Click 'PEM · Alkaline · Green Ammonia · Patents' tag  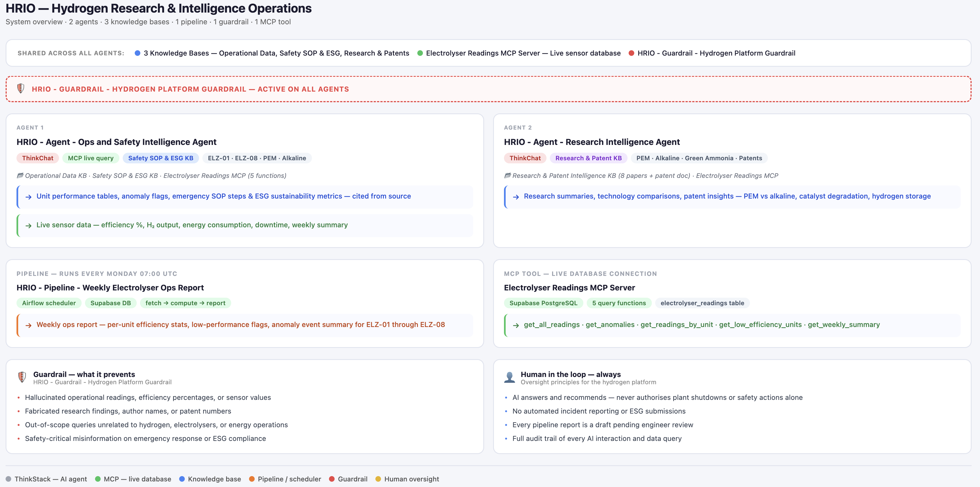coord(699,158)
